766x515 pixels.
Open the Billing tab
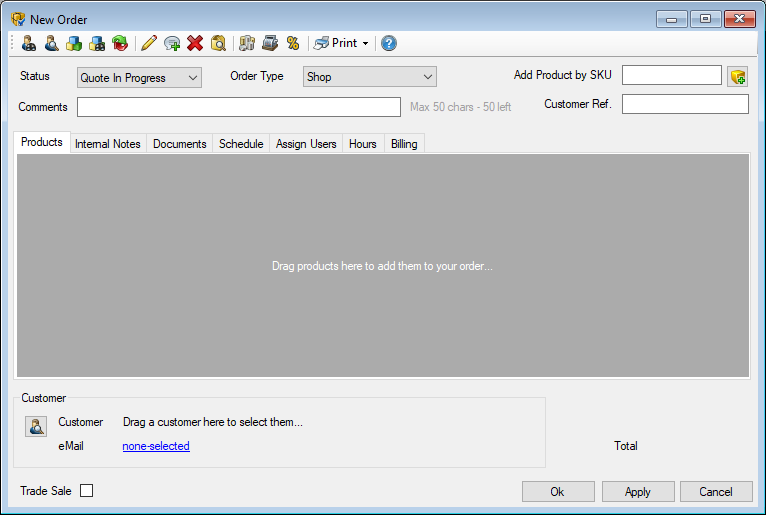(404, 144)
